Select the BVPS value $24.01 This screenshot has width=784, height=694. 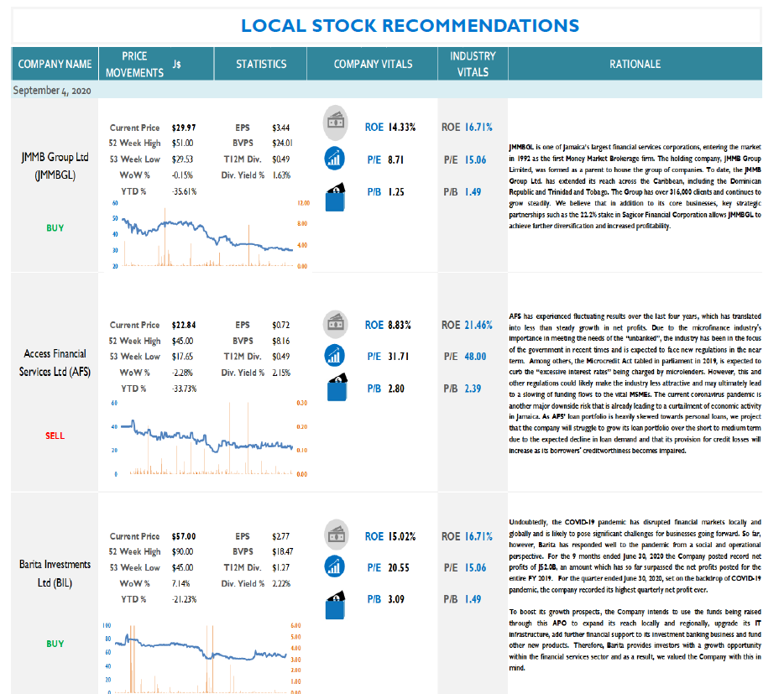283,143
